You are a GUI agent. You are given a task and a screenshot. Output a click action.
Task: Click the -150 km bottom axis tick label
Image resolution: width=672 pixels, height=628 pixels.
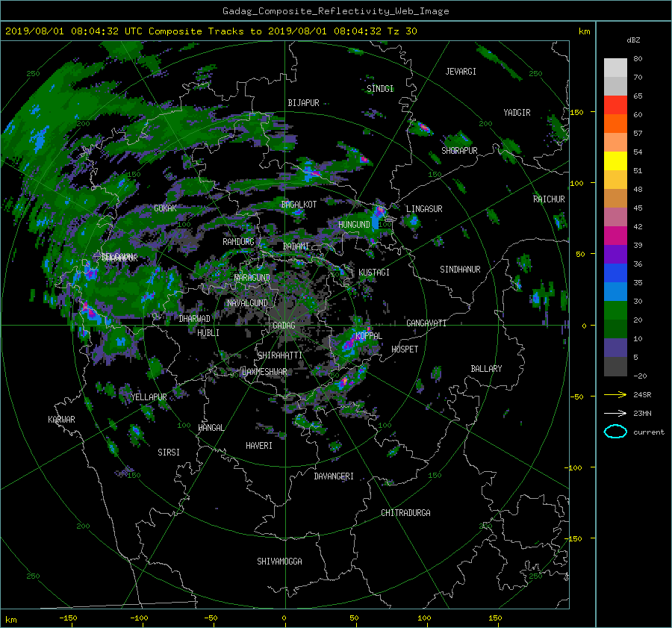68,618
